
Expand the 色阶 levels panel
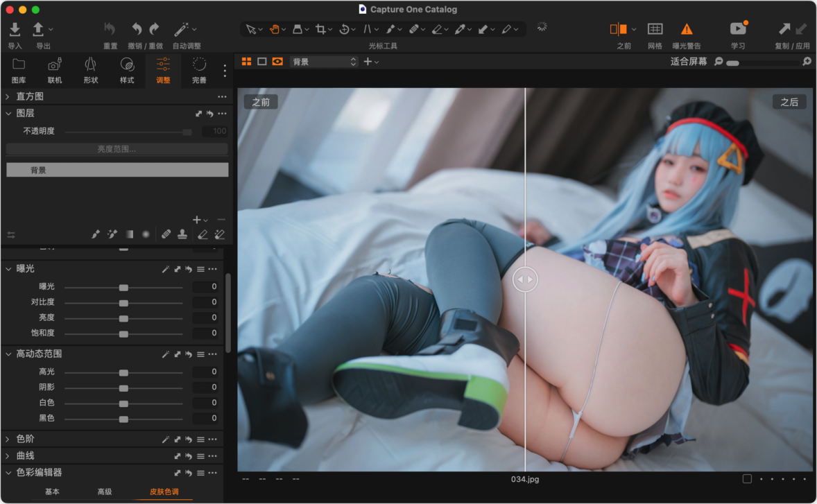(x=8, y=440)
